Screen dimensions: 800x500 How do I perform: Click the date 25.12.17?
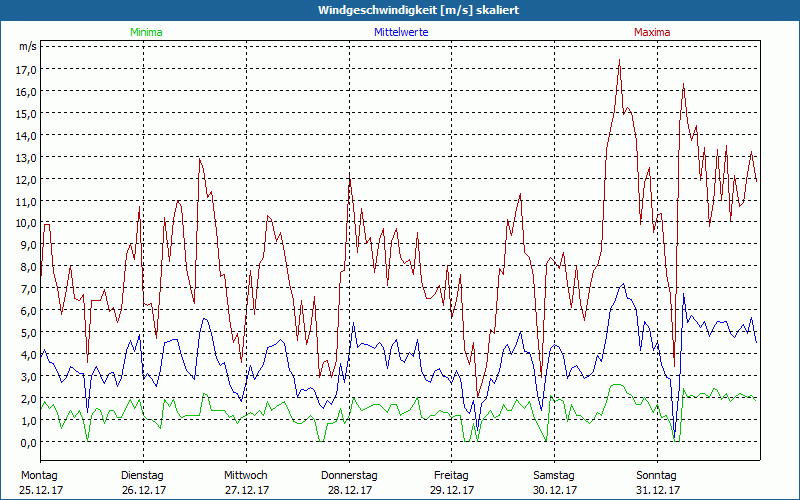(x=41, y=490)
